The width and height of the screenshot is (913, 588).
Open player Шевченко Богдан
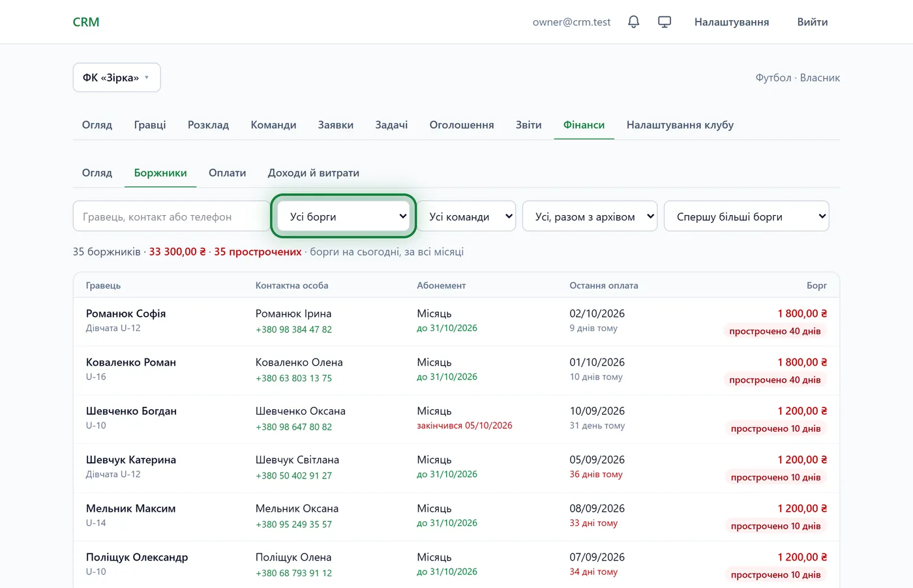[x=131, y=411]
